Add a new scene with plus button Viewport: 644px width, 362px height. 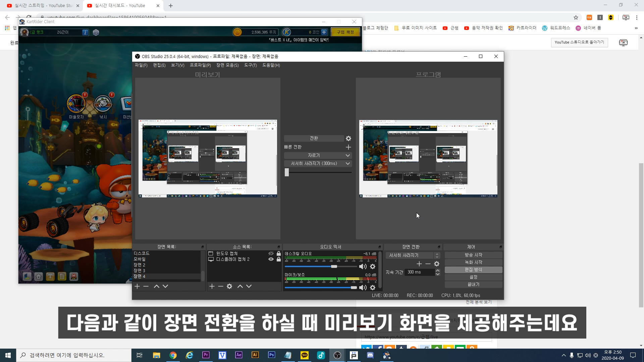click(x=137, y=286)
